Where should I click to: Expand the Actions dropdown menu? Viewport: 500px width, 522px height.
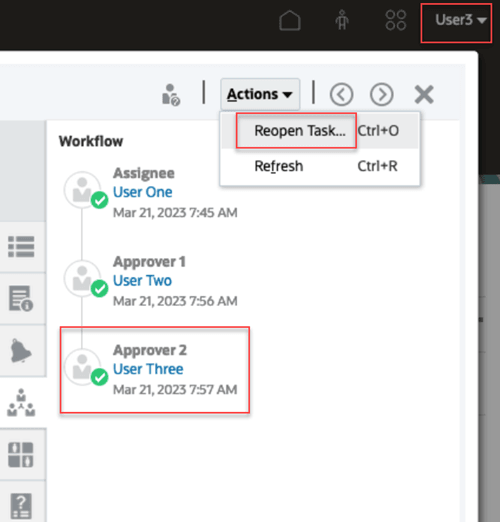pos(260,94)
